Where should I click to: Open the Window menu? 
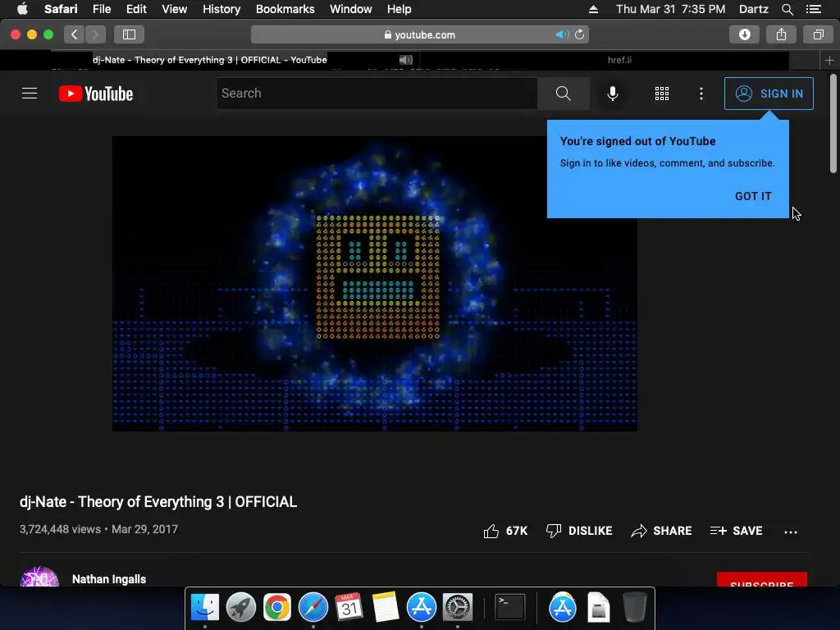[x=350, y=9]
